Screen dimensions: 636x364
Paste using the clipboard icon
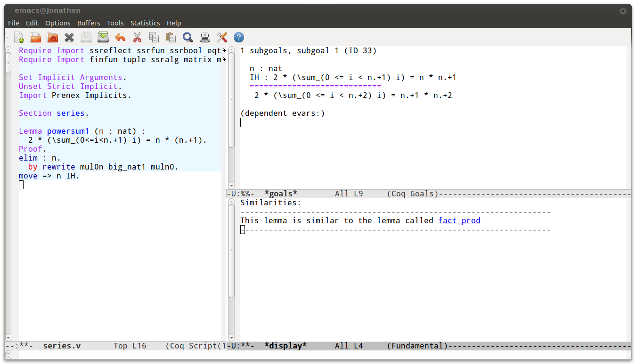[171, 37]
